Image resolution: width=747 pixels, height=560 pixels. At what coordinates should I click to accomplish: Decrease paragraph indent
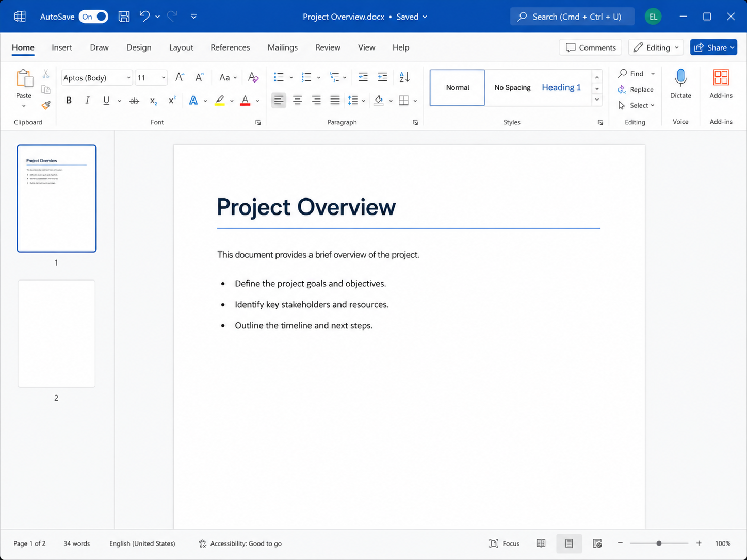tap(363, 77)
